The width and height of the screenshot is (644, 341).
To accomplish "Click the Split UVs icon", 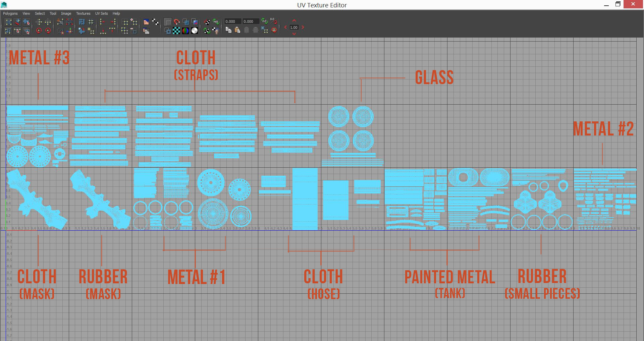I will 60,31.
